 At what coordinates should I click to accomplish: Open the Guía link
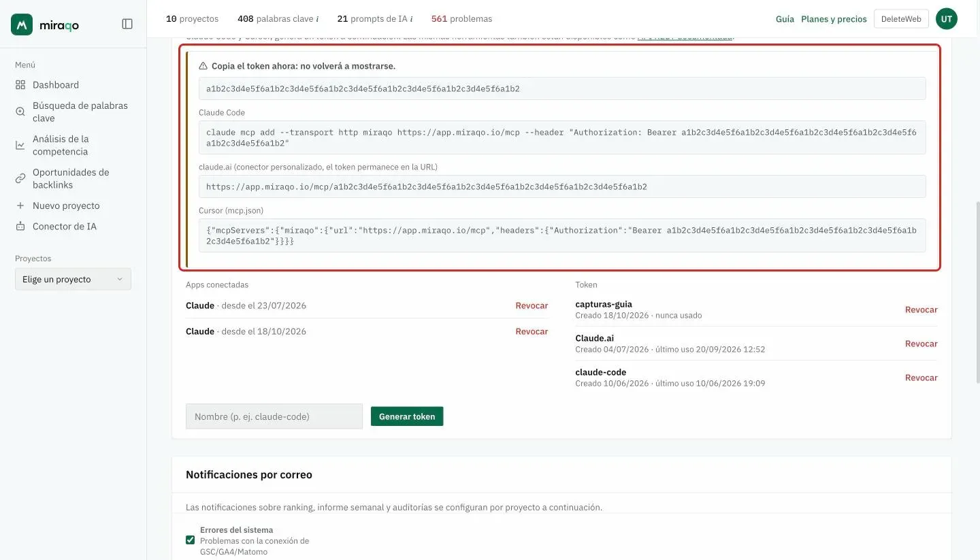click(785, 19)
